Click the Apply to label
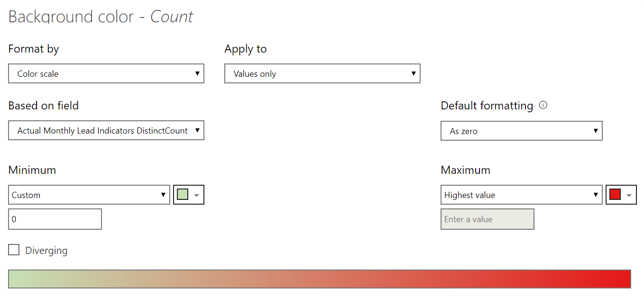This screenshot has height=297, width=644. tap(246, 49)
